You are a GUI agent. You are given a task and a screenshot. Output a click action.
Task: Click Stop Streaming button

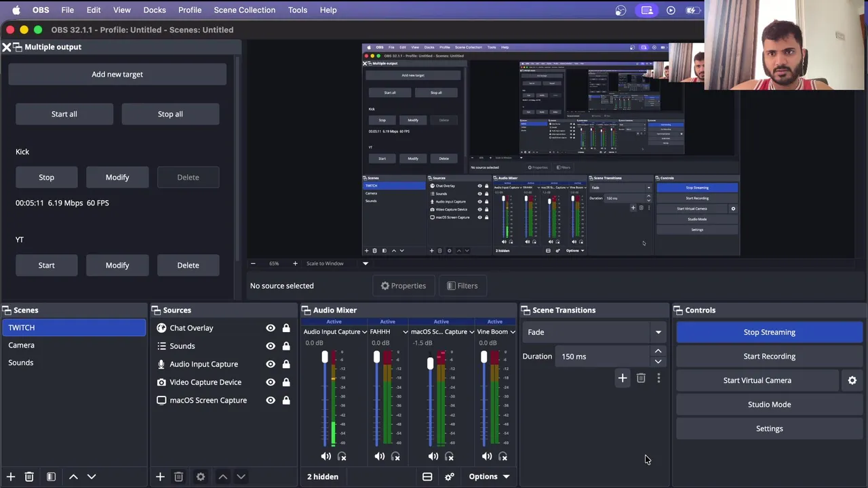[x=769, y=332]
